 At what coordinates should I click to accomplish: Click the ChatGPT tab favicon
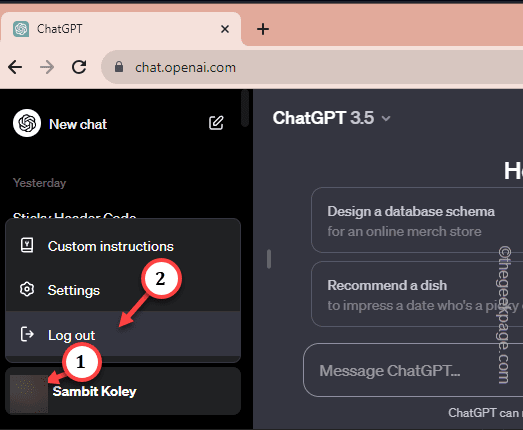point(21,29)
